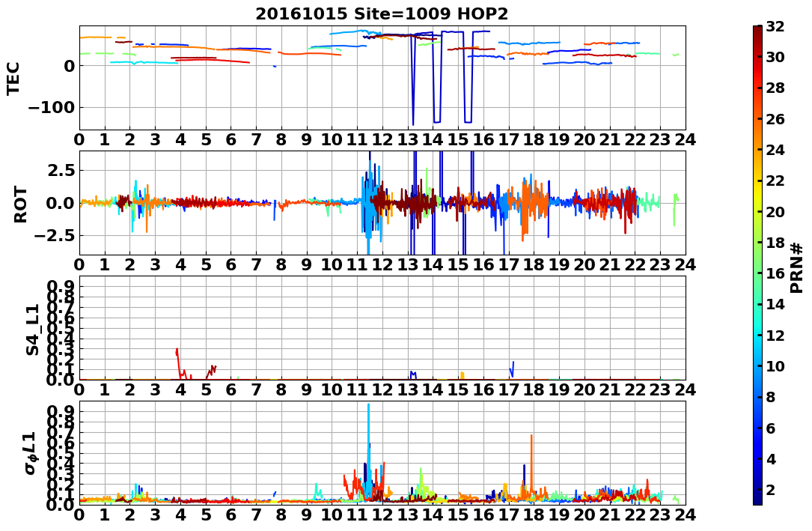Click the S4_L1 y-axis label
This screenshot has height=531, width=812.
[x=33, y=330]
